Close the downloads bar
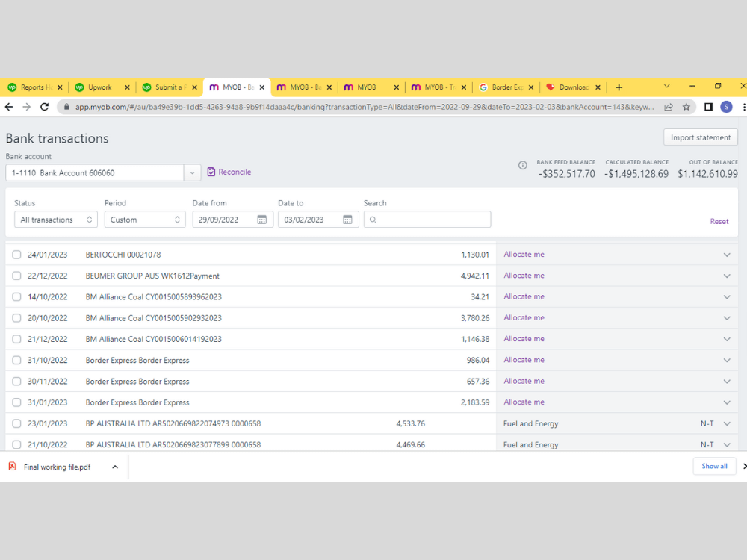747x560 pixels. click(x=744, y=466)
